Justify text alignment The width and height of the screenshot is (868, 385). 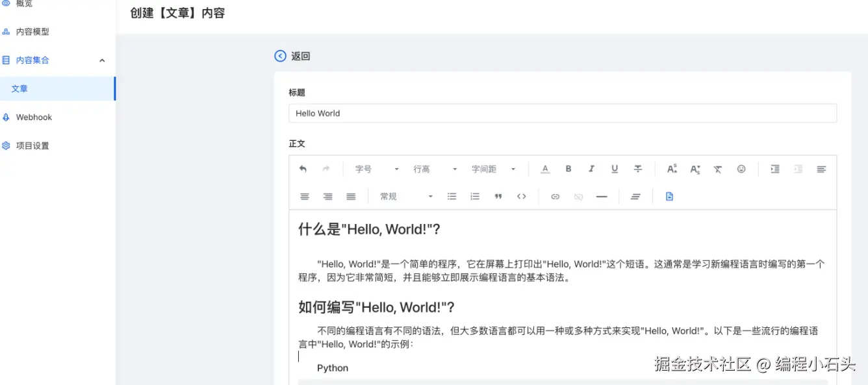point(351,196)
